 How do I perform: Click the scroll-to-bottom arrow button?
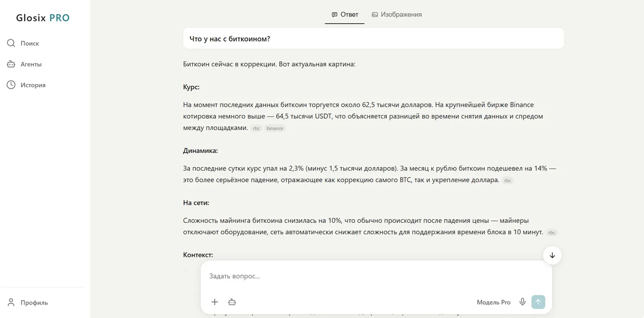[552, 255]
